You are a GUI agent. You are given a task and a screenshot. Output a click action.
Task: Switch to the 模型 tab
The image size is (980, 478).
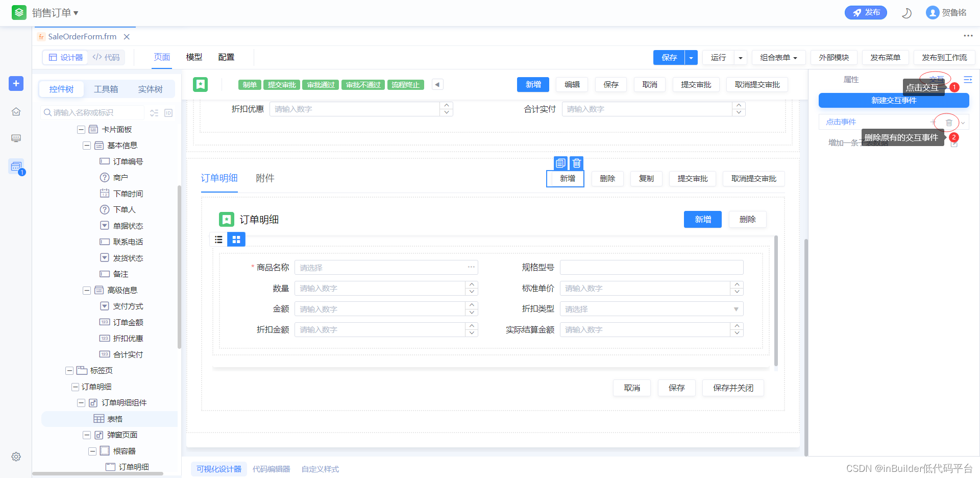pyautogui.click(x=194, y=57)
